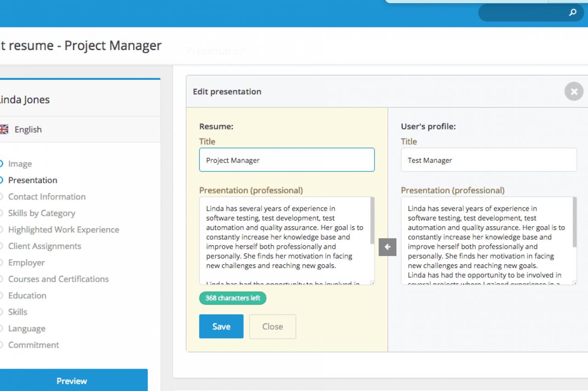Click the resume presentation text scrollbar

(x=372, y=221)
